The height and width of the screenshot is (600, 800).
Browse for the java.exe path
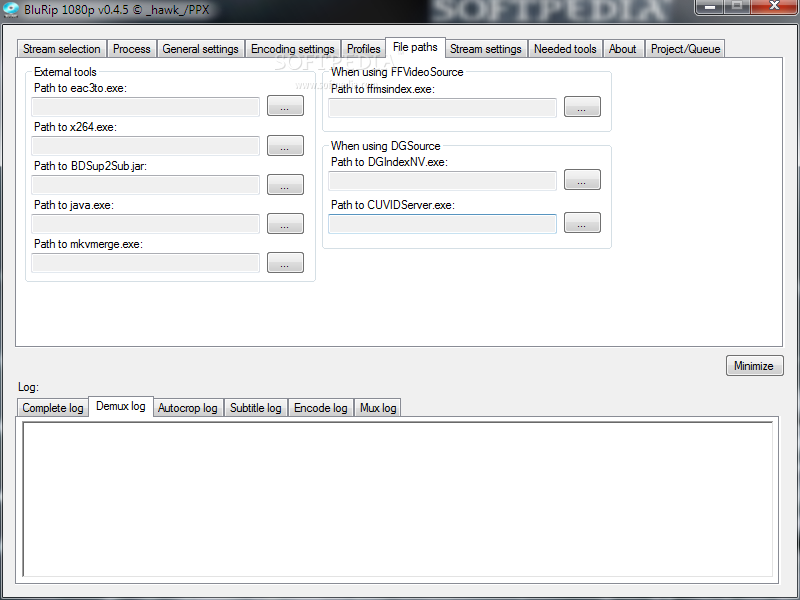(285, 223)
